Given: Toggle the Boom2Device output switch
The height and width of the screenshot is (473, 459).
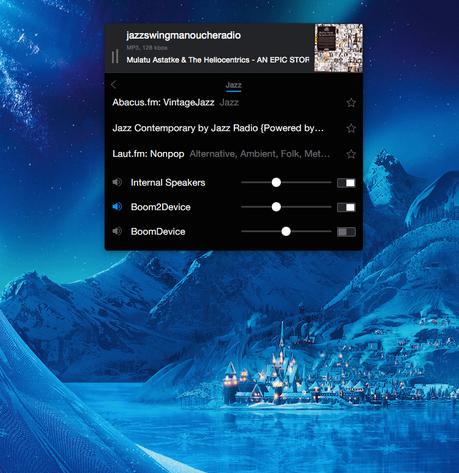Looking at the screenshot, I should tap(346, 207).
